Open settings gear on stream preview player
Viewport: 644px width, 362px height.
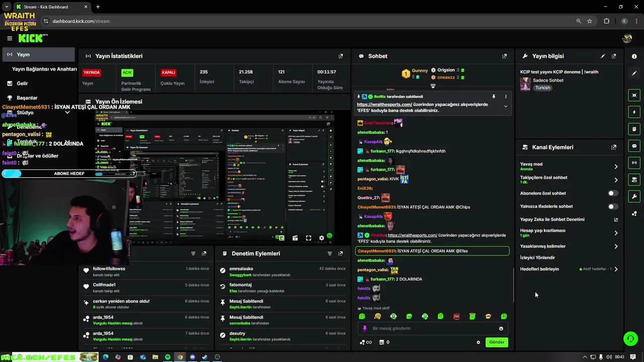tap(321, 238)
